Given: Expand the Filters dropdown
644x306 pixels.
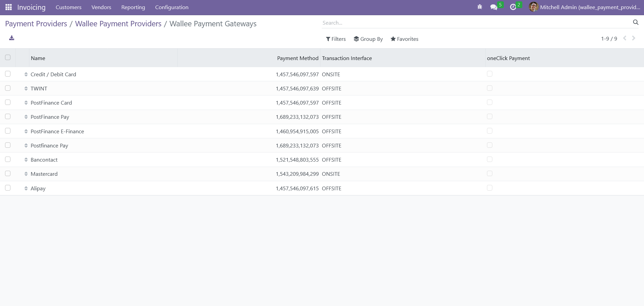Looking at the screenshot, I should [336, 39].
